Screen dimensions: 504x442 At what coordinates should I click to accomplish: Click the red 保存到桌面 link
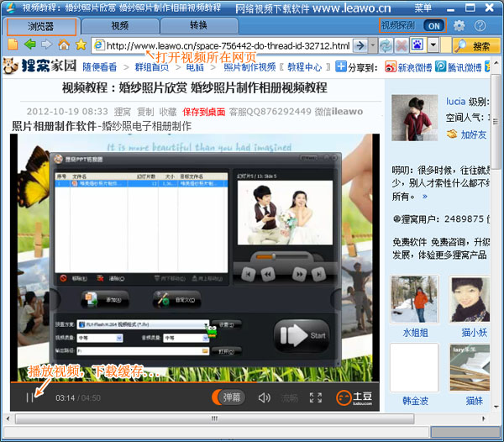[204, 112]
